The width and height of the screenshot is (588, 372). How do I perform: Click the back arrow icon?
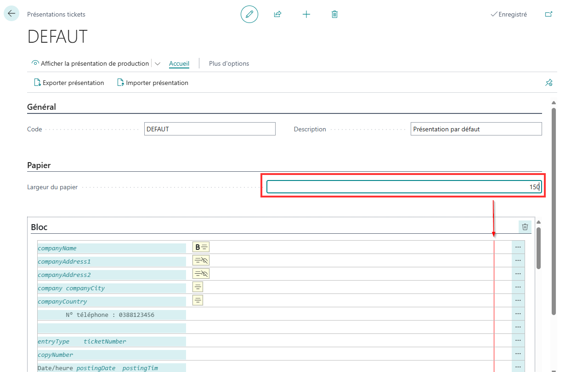click(x=11, y=14)
